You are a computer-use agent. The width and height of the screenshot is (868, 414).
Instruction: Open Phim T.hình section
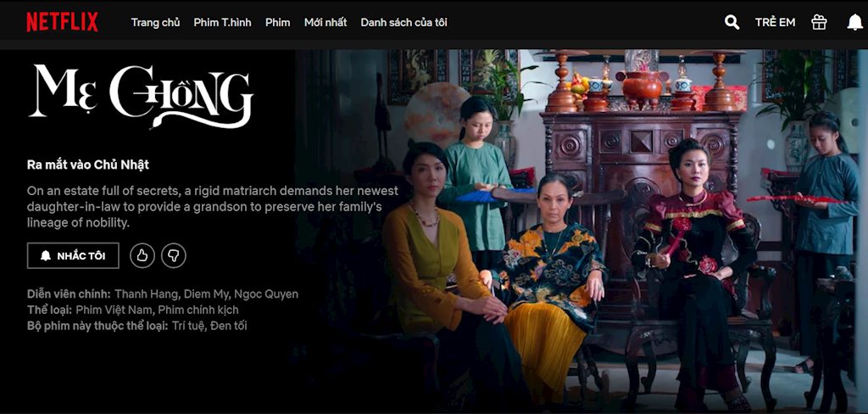click(x=223, y=22)
